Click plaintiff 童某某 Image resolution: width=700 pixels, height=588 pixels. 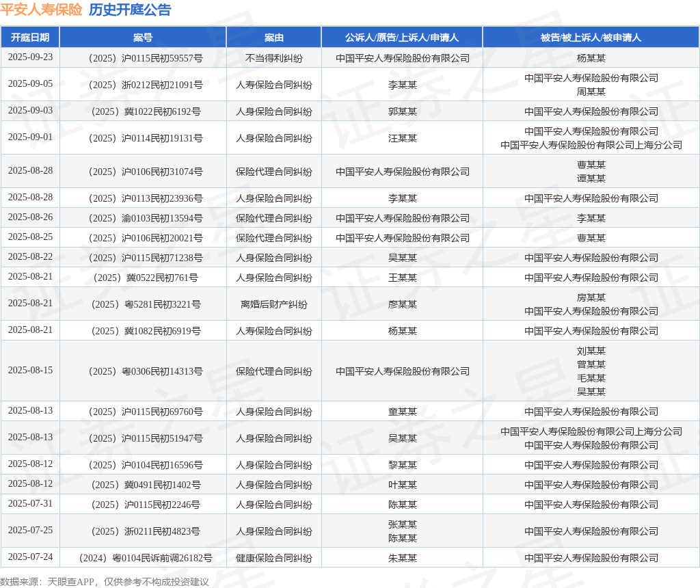[x=402, y=412]
